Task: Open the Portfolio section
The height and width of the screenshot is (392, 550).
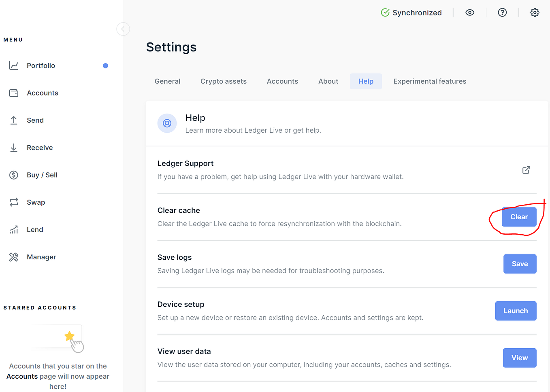Action: click(41, 65)
